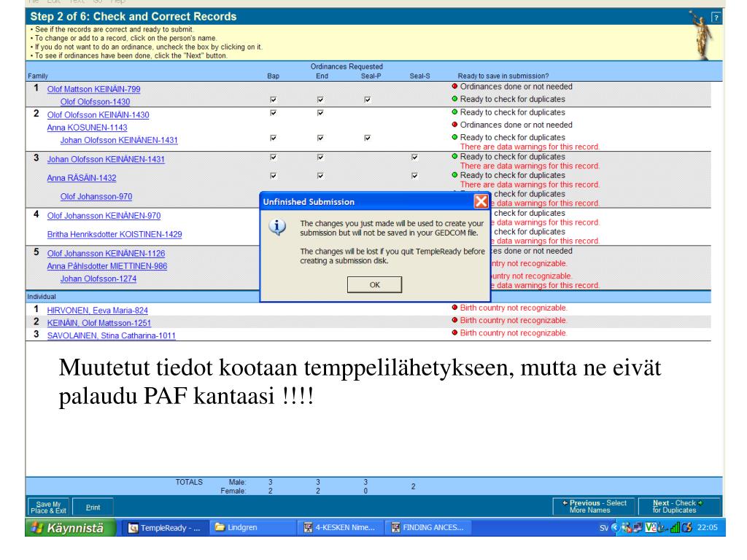Image resolution: width=747 pixels, height=560 pixels.
Task: Open record Olof Johansson-970 child link
Action: [96, 196]
